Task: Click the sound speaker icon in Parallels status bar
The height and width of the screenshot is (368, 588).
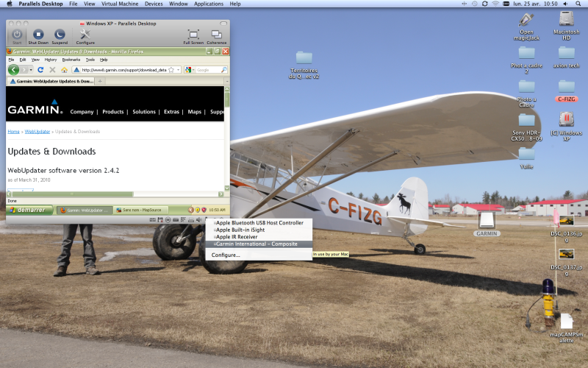Action: tap(198, 219)
